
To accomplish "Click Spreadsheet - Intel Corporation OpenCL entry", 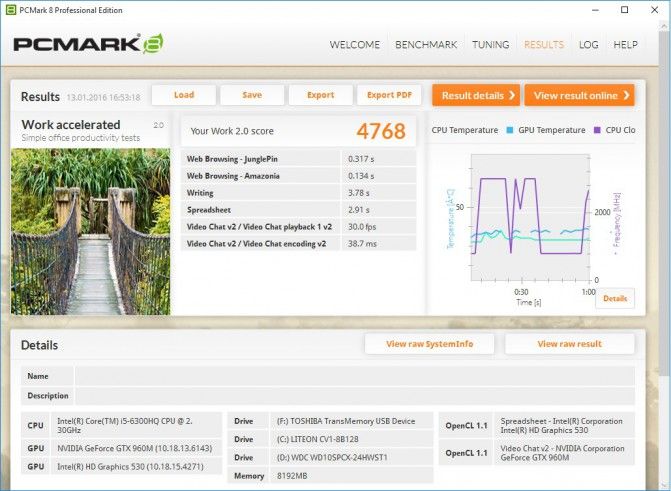I will coord(564,426).
